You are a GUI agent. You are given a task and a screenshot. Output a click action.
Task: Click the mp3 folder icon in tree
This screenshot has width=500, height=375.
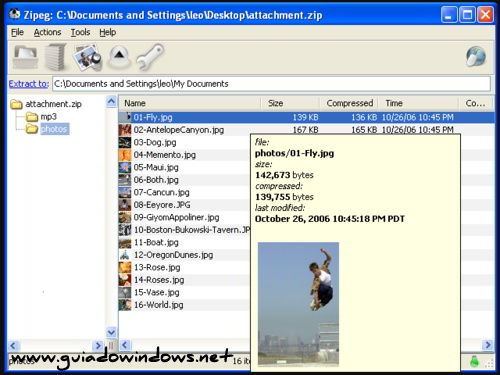click(x=32, y=117)
